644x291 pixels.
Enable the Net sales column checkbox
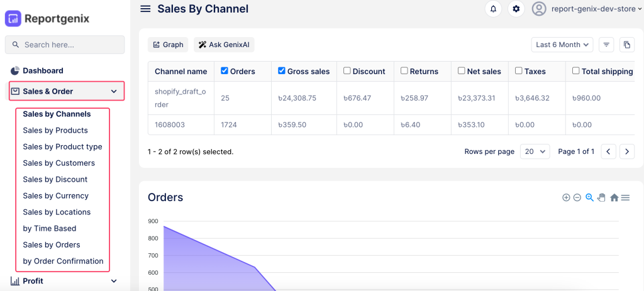pyautogui.click(x=461, y=71)
